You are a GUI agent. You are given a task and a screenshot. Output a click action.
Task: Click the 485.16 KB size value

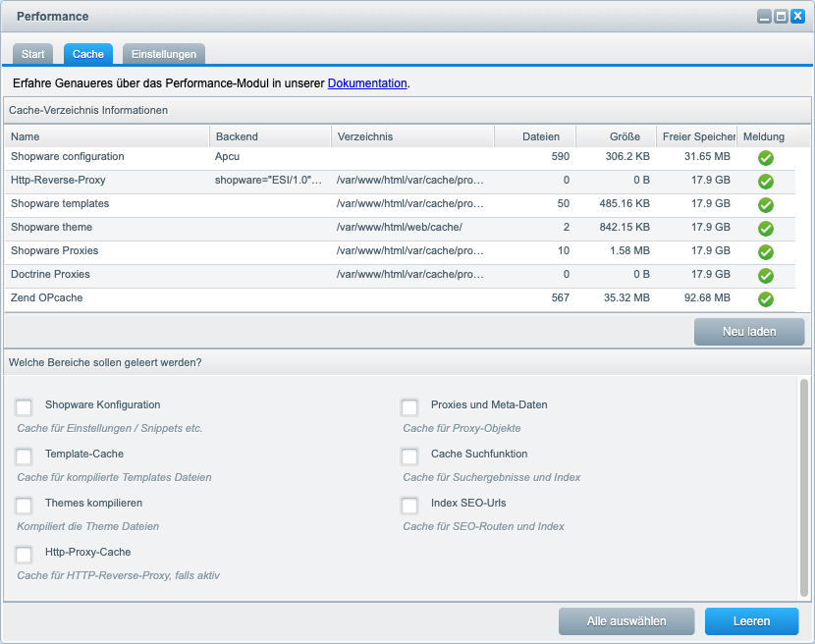[x=625, y=204]
